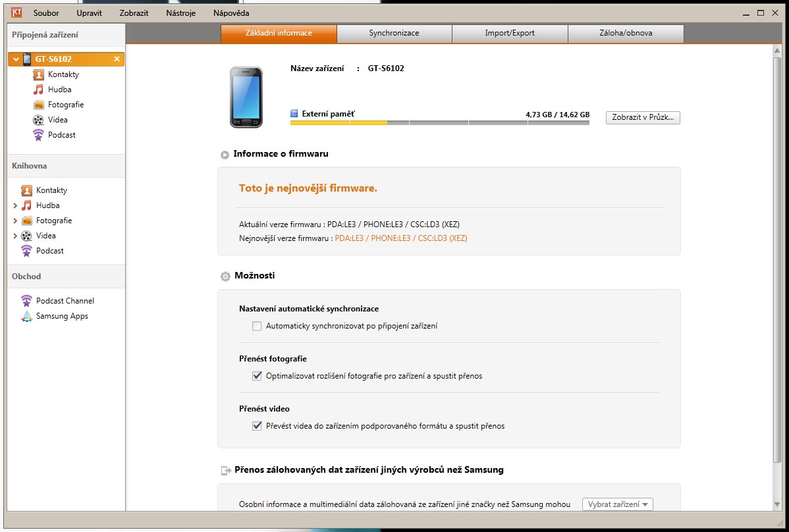Click the GT-S6102 phone device icon in sidebar
This screenshot has height=532, width=789.
(x=27, y=59)
